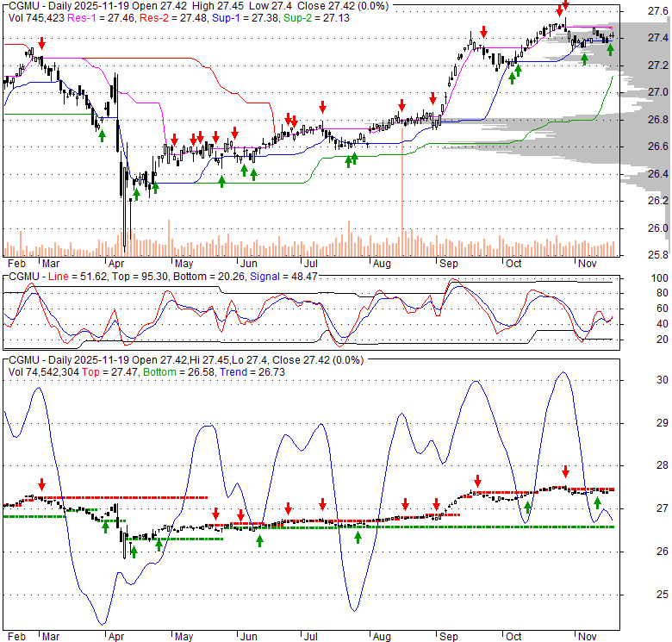
Task: Click the red arrow in the bottom panel near late October
Action: pyautogui.click(x=565, y=471)
